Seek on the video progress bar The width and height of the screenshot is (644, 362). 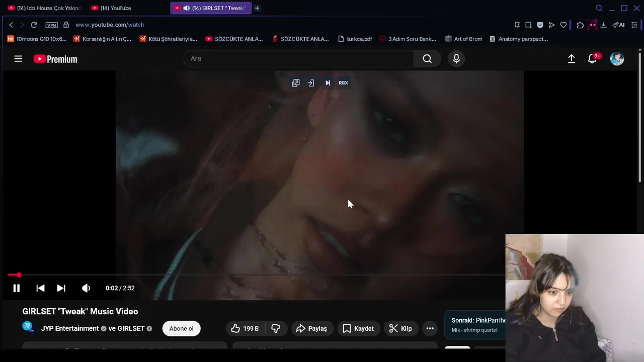(x=257, y=275)
